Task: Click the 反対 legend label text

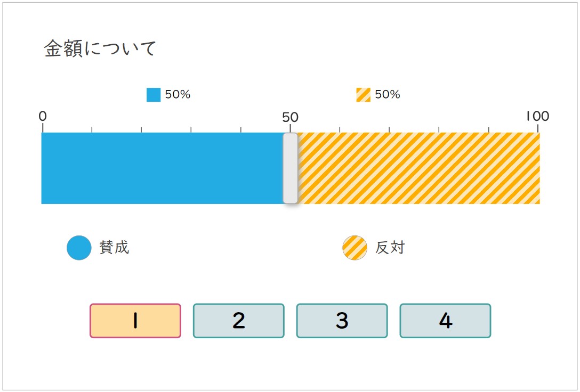Action: pyautogui.click(x=390, y=248)
